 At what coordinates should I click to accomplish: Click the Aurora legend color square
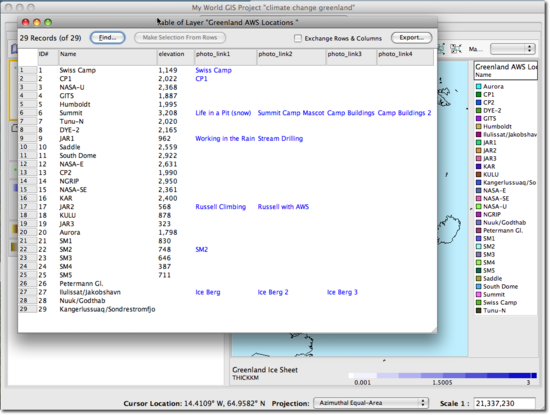478,86
